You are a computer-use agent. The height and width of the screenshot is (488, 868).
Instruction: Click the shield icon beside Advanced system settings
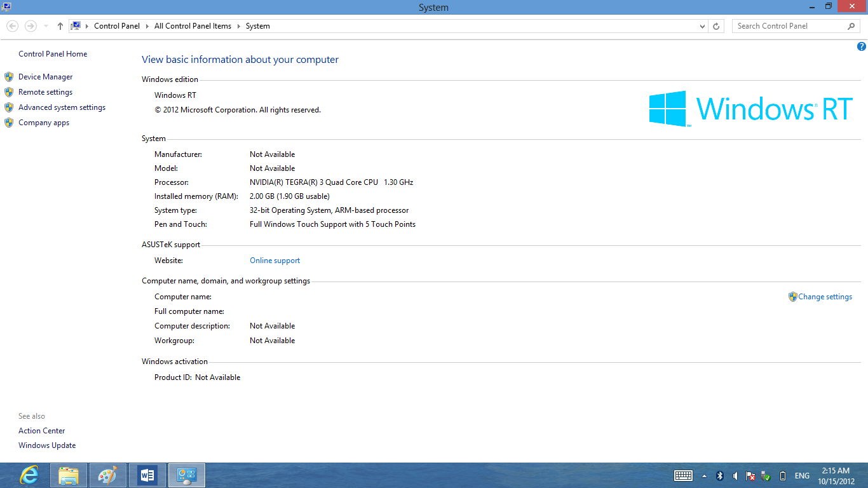(x=9, y=107)
